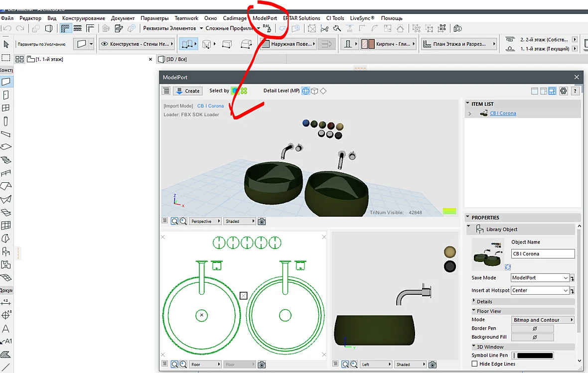Click the scissors Split icon

point(325,28)
